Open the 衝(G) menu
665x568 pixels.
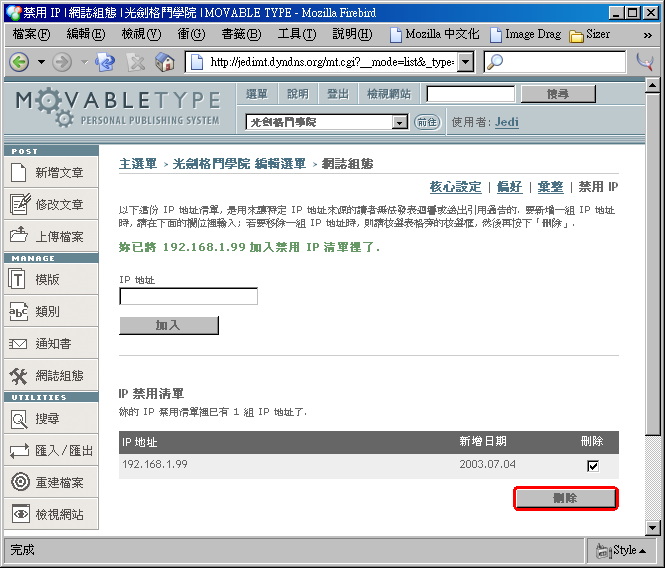(x=191, y=34)
